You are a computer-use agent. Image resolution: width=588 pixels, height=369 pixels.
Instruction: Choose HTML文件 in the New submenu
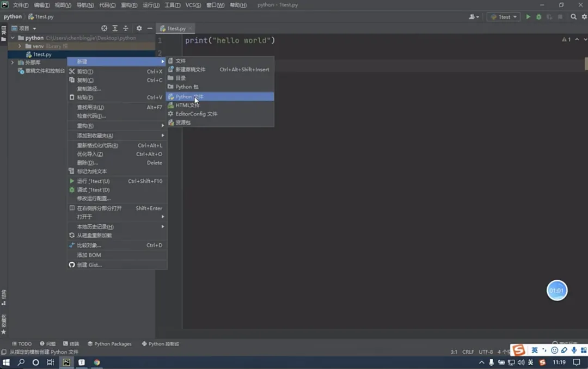point(220,106)
